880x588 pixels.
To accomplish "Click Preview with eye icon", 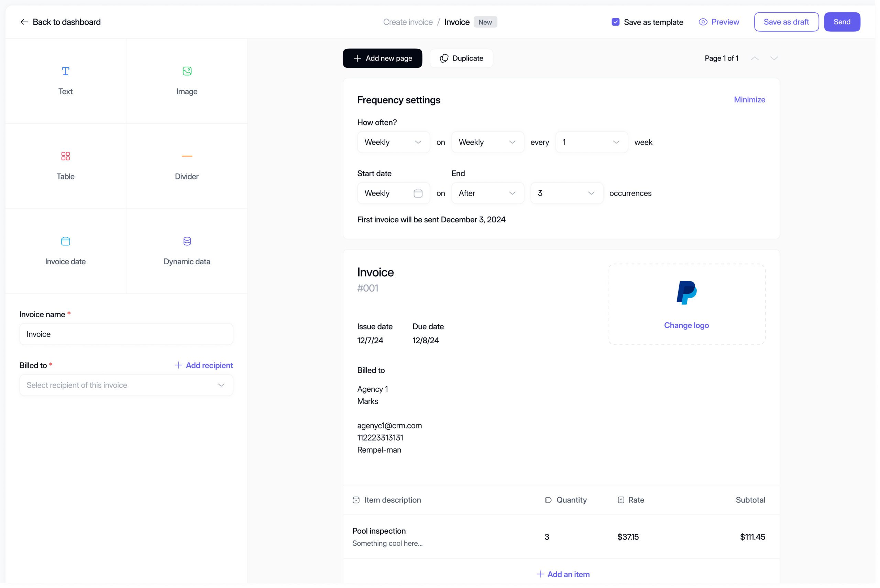I will pyautogui.click(x=719, y=22).
